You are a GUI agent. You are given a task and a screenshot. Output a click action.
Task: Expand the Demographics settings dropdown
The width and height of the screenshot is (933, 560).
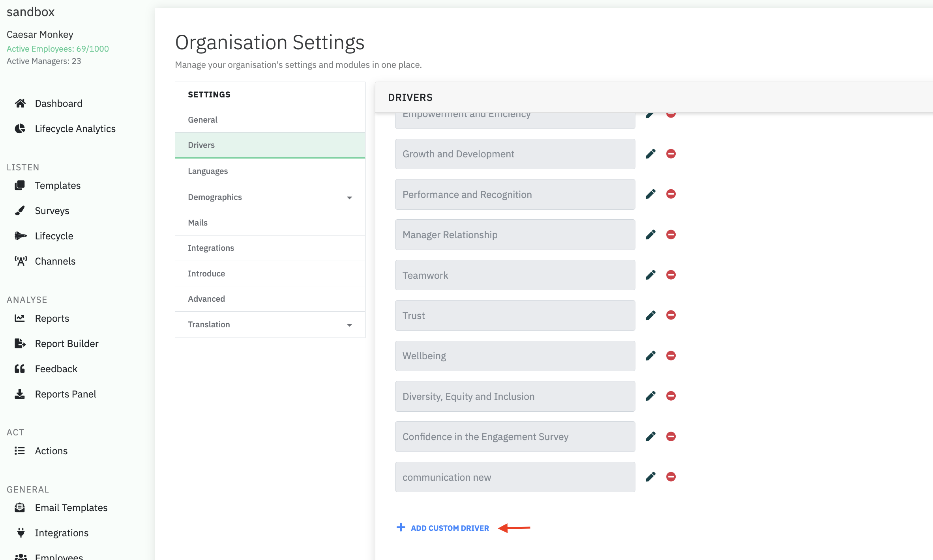[349, 198]
